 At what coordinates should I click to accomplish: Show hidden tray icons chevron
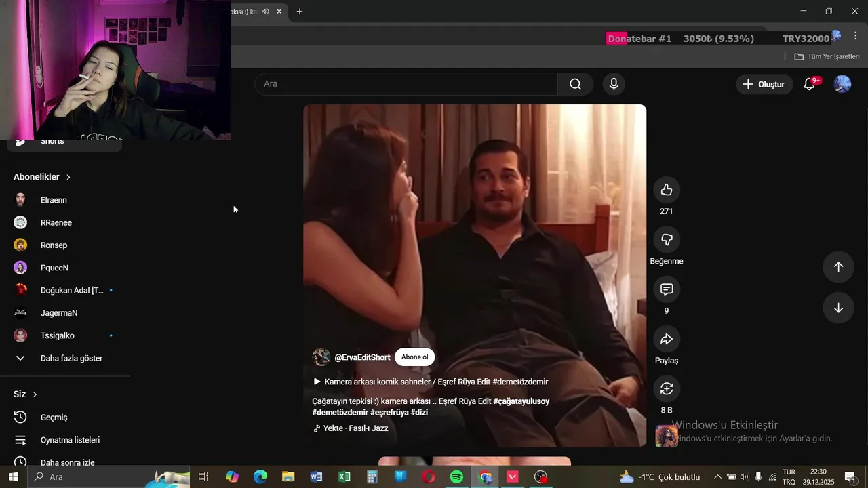tap(717, 477)
